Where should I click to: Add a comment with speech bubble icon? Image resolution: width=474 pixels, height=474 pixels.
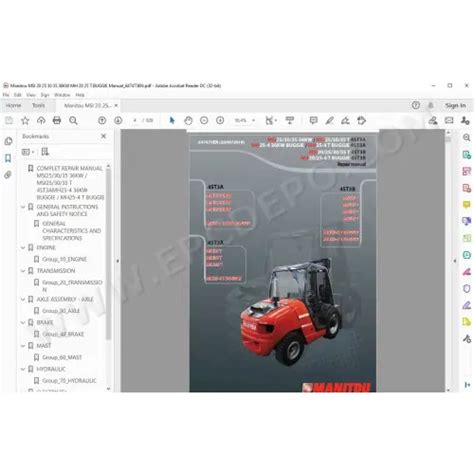[313, 121]
